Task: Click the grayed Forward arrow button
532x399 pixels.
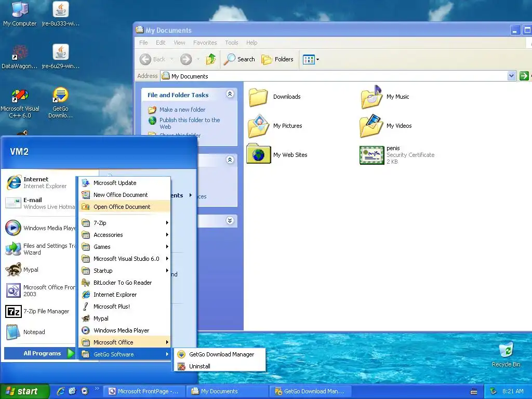Action: point(186,59)
